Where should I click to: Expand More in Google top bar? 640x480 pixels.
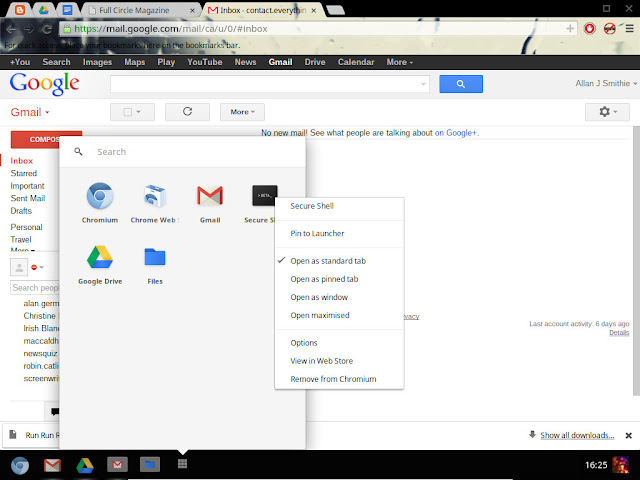[400, 62]
